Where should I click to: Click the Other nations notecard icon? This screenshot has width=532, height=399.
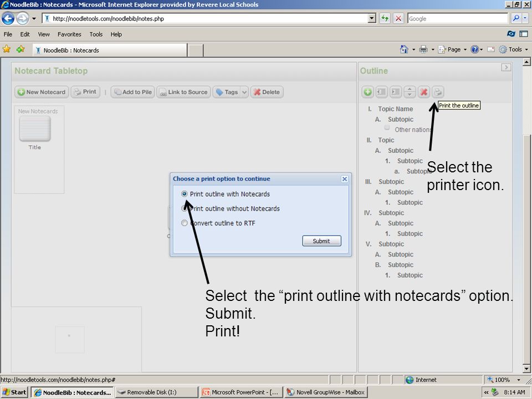coord(387,127)
